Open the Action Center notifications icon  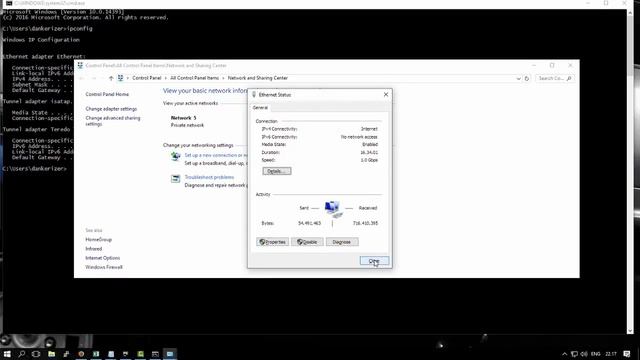pyautogui.click(x=627, y=354)
